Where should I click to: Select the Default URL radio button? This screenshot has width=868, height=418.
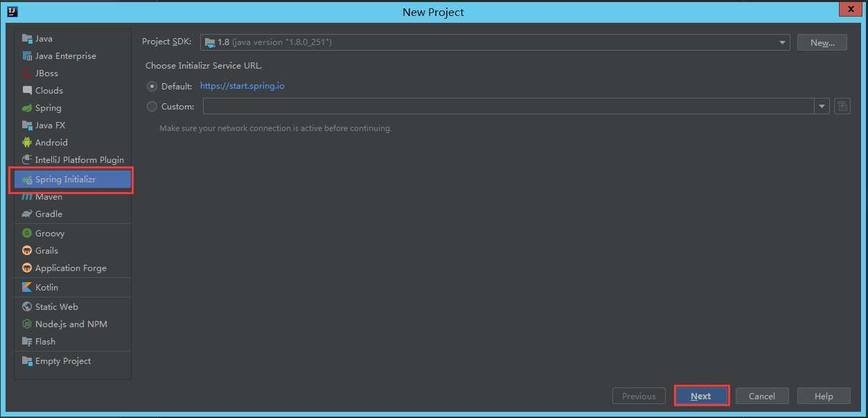152,87
